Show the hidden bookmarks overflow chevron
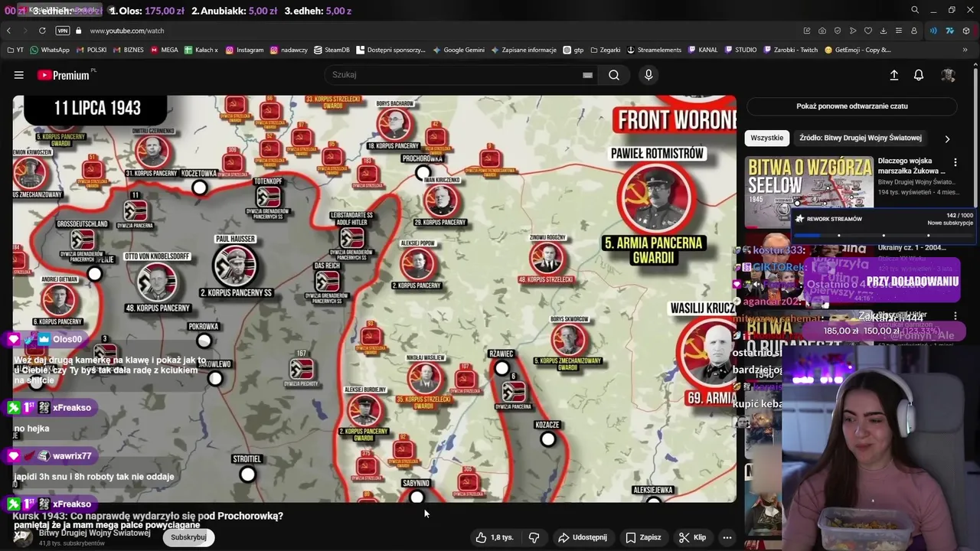This screenshot has width=980, height=551. point(965,50)
